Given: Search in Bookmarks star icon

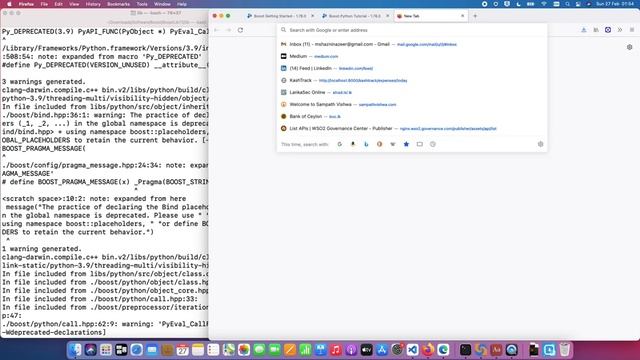Looking at the screenshot, I should (x=406, y=144).
